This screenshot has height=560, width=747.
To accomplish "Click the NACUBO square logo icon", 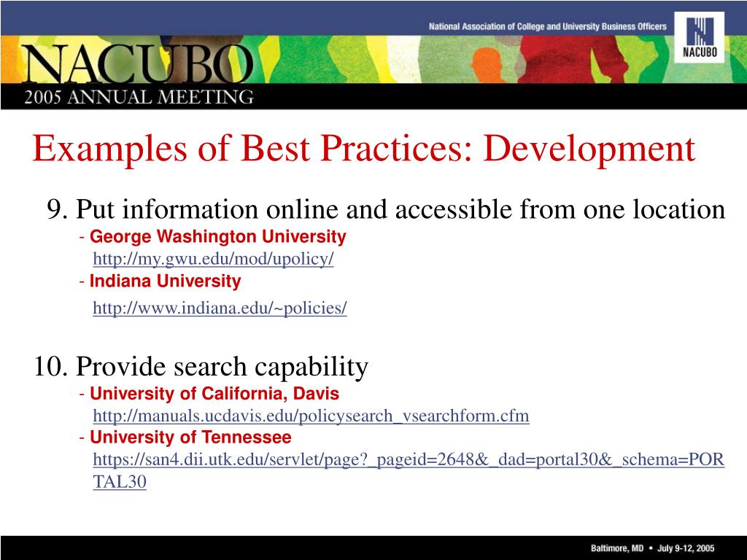I will [700, 36].
